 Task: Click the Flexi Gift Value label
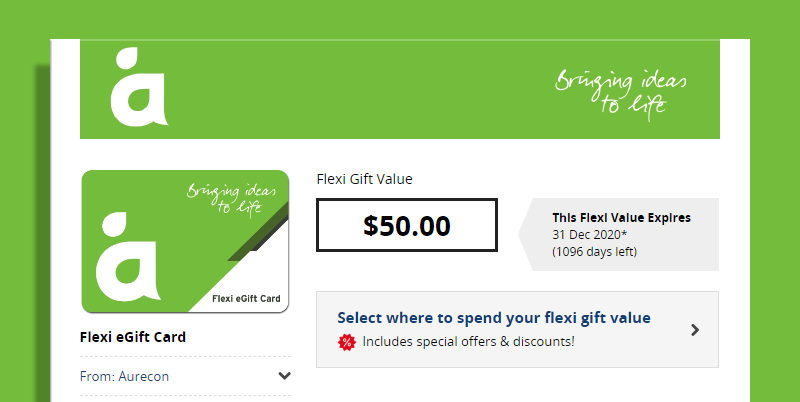(x=364, y=180)
